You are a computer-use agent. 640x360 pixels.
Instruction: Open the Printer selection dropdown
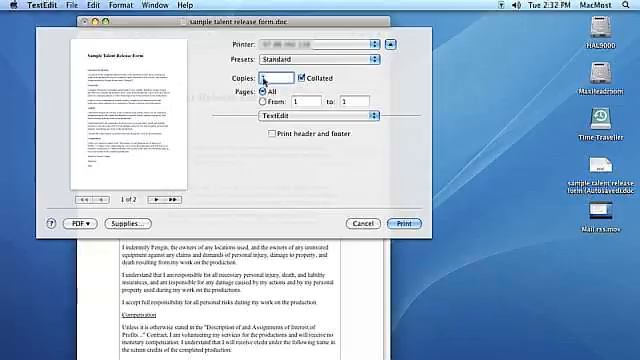[x=319, y=44]
